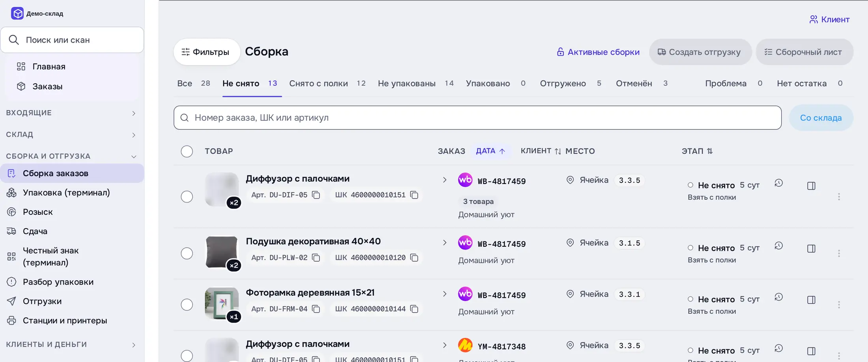The height and width of the screenshot is (362, 868).
Task: Toggle select-all checkbox in table header
Action: point(187,151)
